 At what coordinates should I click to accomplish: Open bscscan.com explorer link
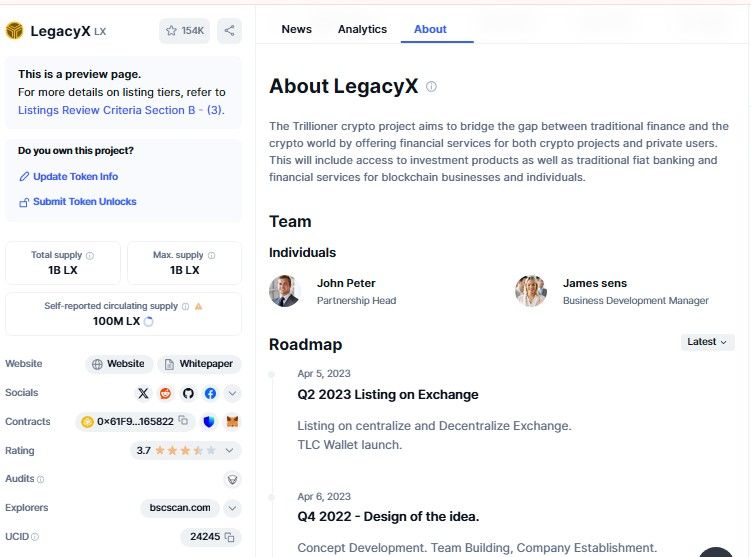coord(180,508)
